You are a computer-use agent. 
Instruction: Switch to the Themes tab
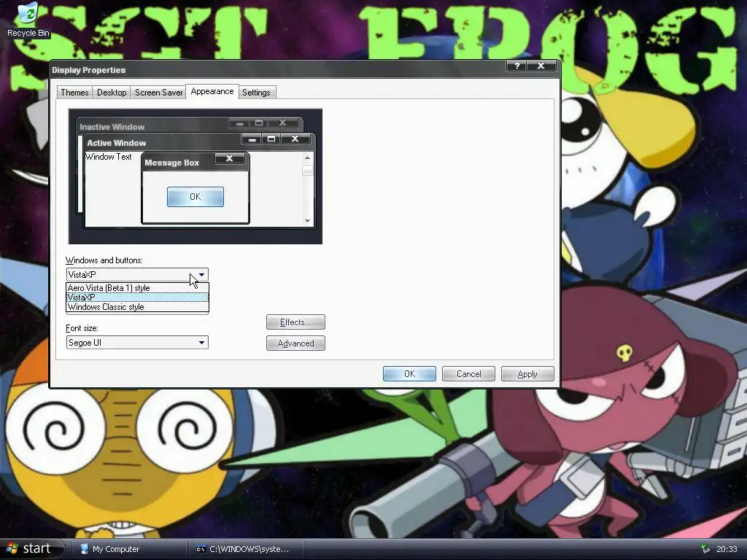(x=74, y=93)
